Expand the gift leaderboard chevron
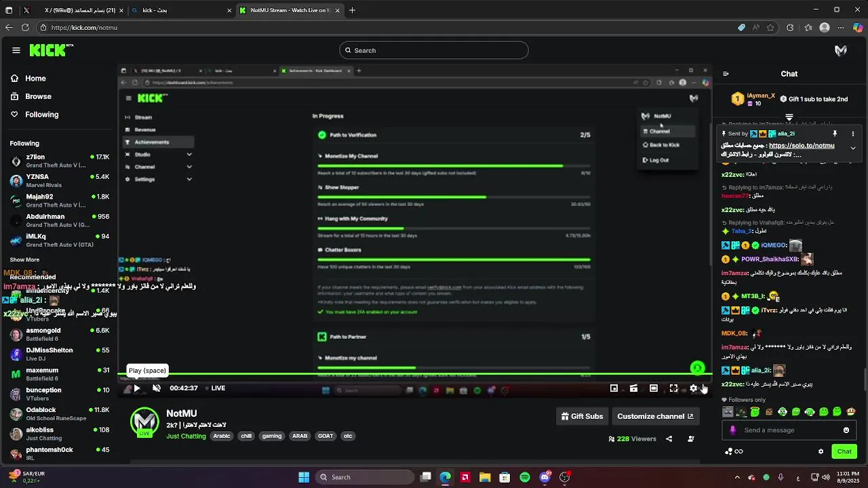 [789, 118]
